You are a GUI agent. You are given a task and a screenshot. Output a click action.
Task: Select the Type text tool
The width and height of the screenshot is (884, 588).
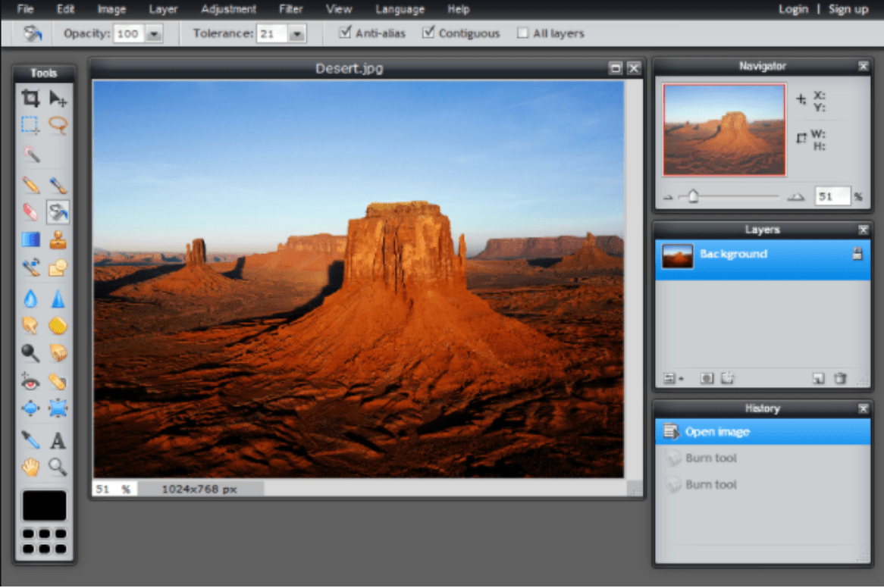[x=58, y=440]
